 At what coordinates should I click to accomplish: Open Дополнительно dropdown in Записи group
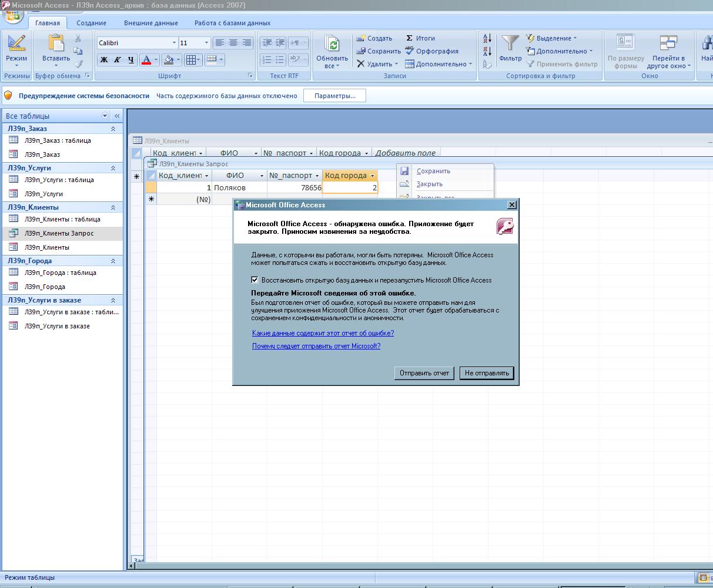[438, 64]
